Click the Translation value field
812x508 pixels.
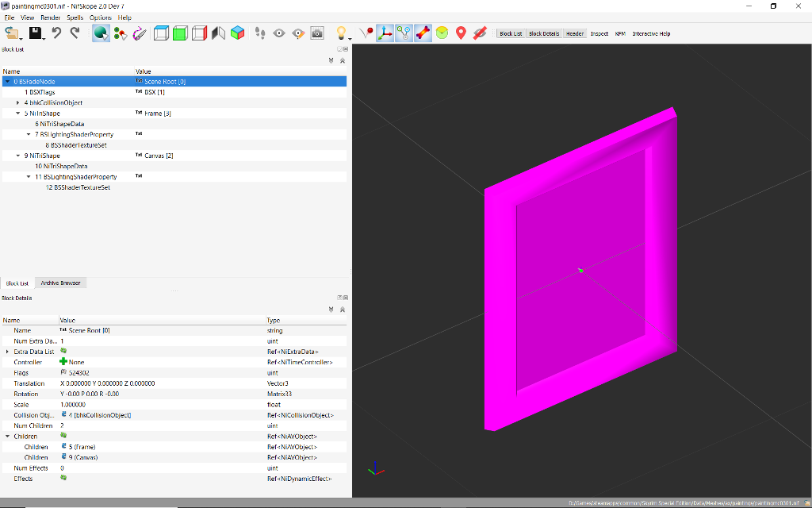click(162, 383)
